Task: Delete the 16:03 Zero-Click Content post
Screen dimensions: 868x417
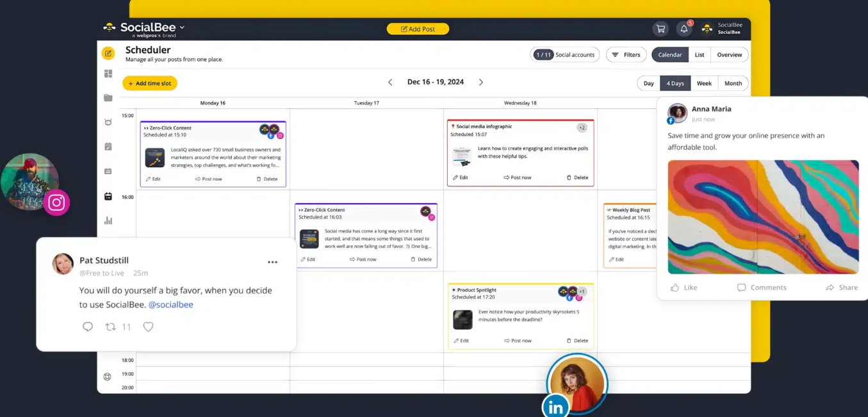Action: [421, 259]
